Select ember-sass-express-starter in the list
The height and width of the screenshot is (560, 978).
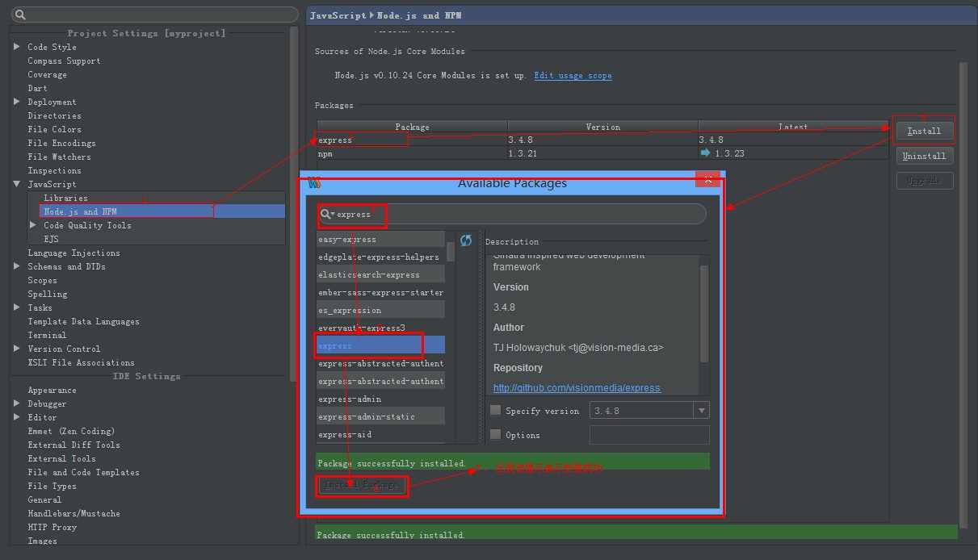click(380, 292)
